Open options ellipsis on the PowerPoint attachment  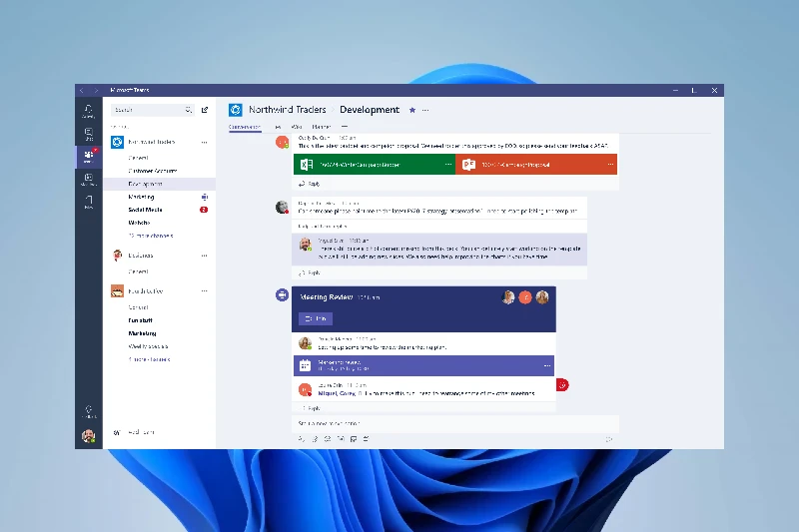point(610,165)
